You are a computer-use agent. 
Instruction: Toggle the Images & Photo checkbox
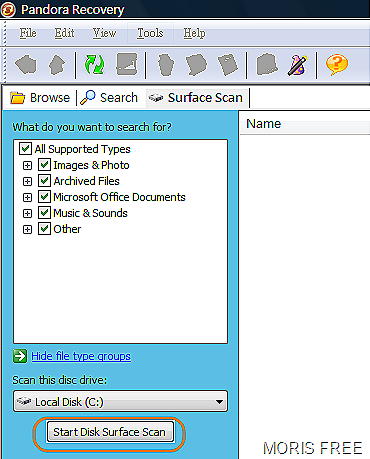[x=44, y=165]
